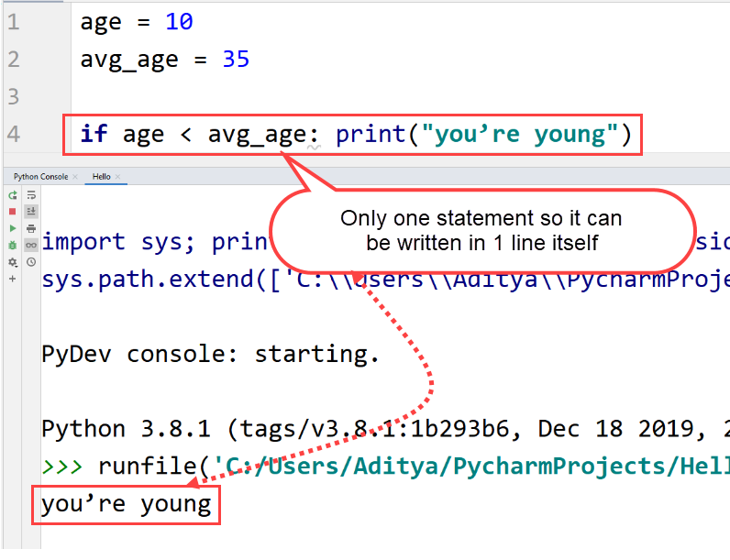
Task: Toggle scroll to end of console
Action: click(x=31, y=212)
